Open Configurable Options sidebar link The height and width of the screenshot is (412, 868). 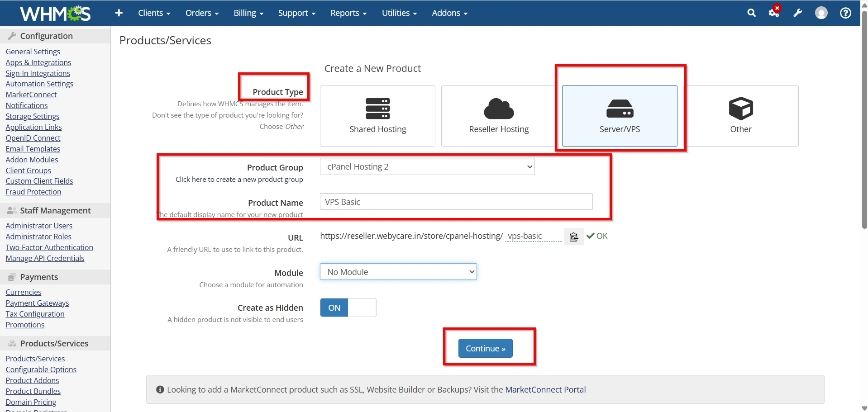pyautogui.click(x=41, y=369)
